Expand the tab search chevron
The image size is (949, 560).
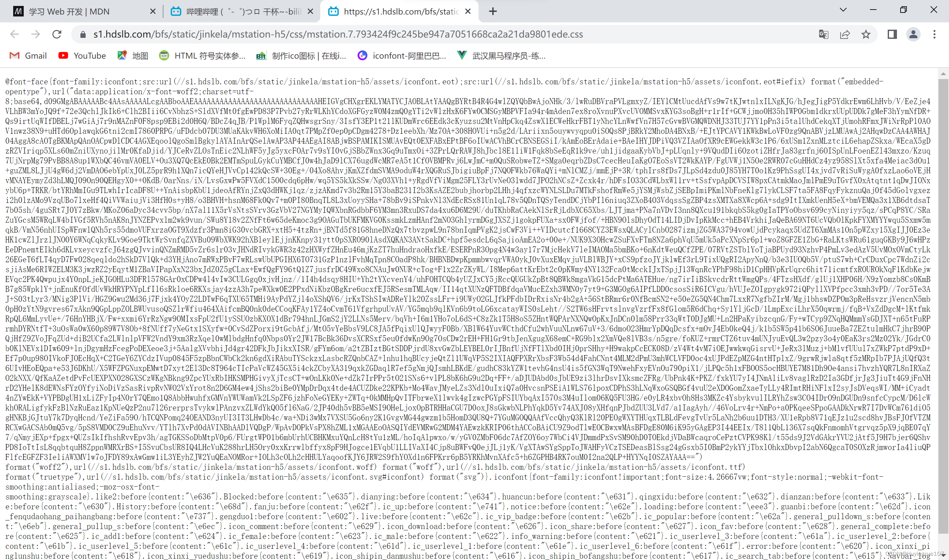pyautogui.click(x=843, y=10)
